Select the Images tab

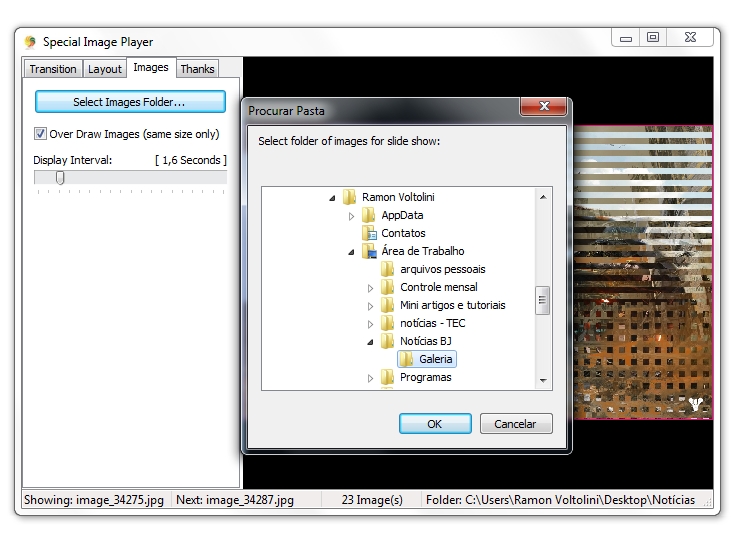click(x=151, y=67)
